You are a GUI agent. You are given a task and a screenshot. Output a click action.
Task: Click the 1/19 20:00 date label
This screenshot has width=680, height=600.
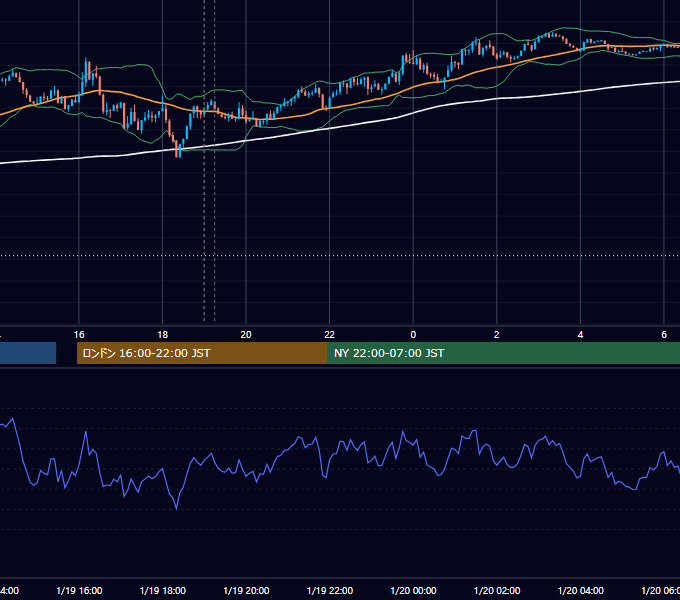[246, 590]
